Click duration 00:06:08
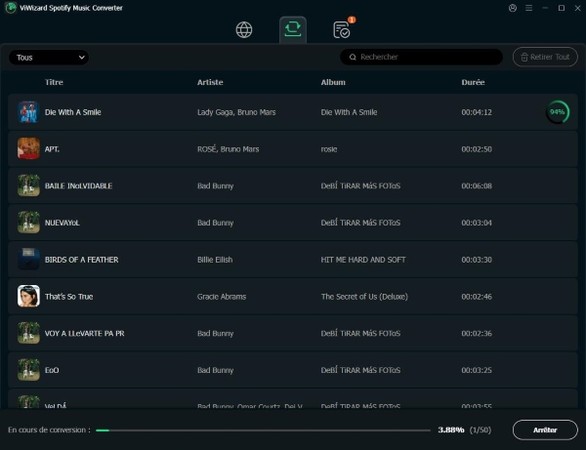This screenshot has height=450, width=586. click(476, 186)
